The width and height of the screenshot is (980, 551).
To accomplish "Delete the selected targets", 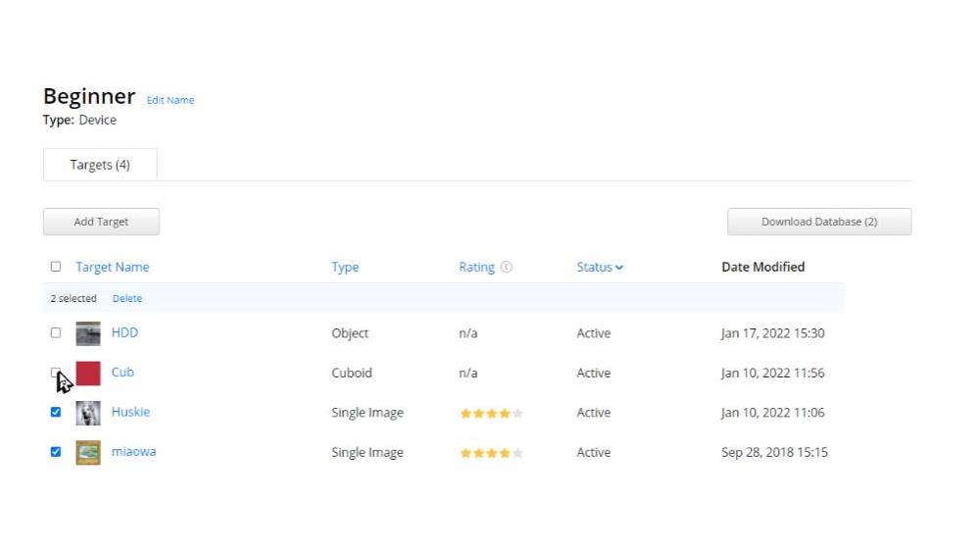I will (x=127, y=298).
